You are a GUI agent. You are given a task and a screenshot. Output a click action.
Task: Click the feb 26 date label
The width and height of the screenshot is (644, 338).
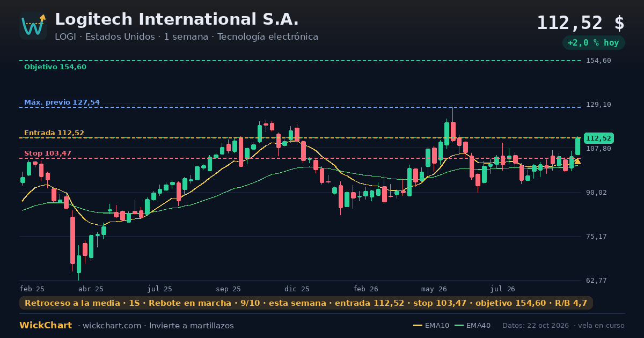[366, 289]
